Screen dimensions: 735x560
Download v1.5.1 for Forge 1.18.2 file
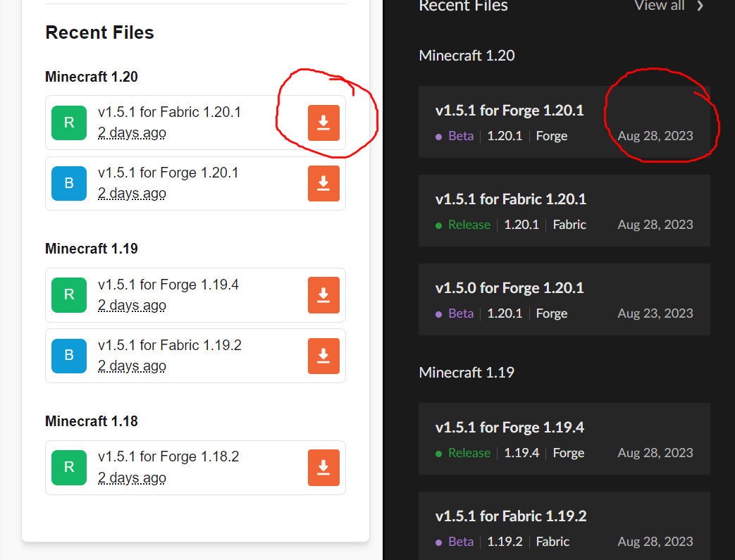323,468
